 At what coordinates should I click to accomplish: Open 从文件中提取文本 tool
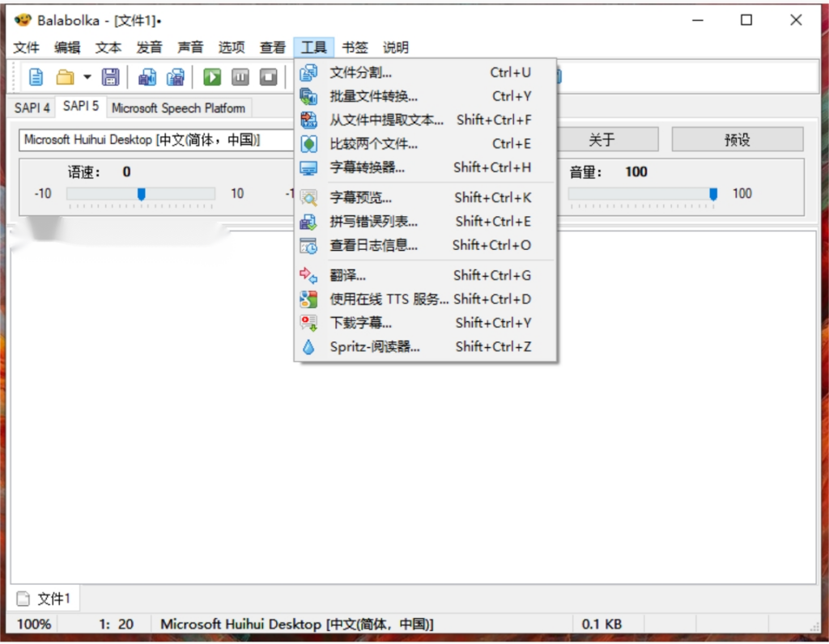(386, 120)
